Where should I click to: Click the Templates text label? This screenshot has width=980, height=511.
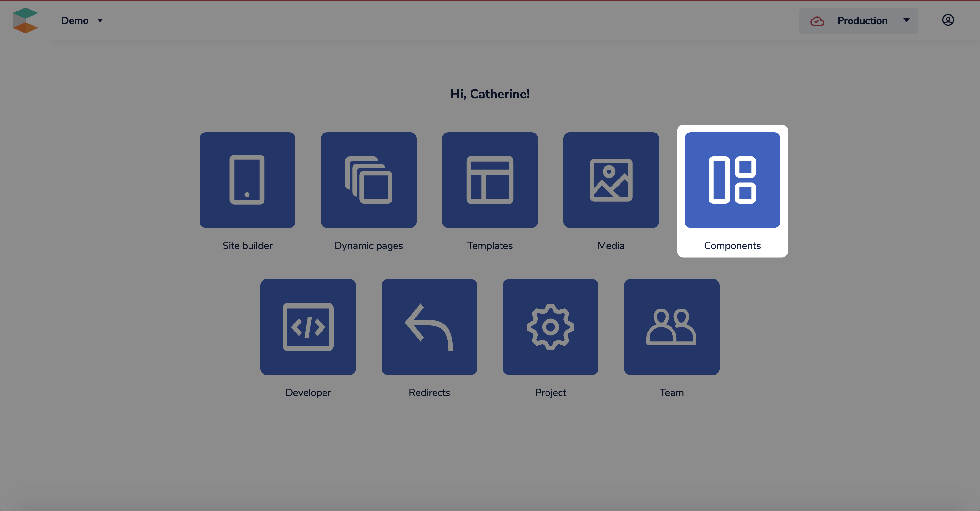[x=490, y=246]
